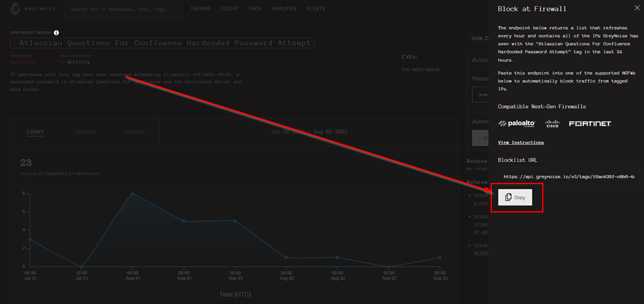Open View Instructions link
This screenshot has height=304, width=644.
(x=521, y=142)
